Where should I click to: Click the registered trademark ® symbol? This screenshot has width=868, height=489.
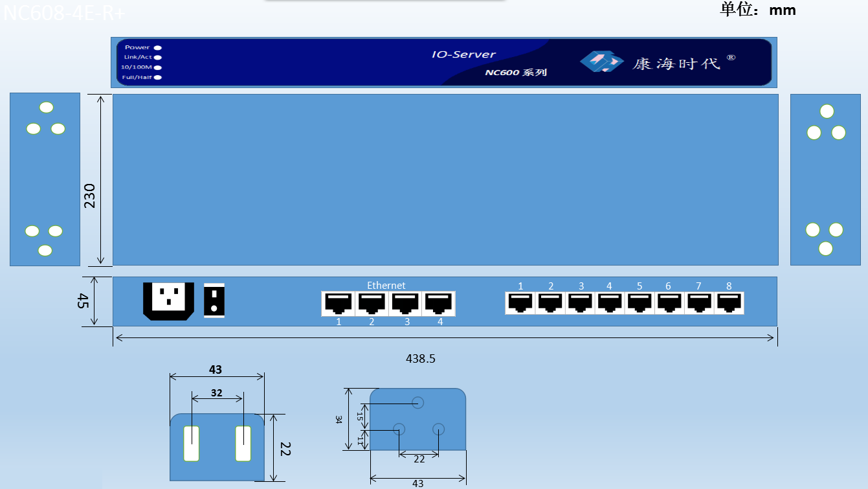(x=731, y=57)
